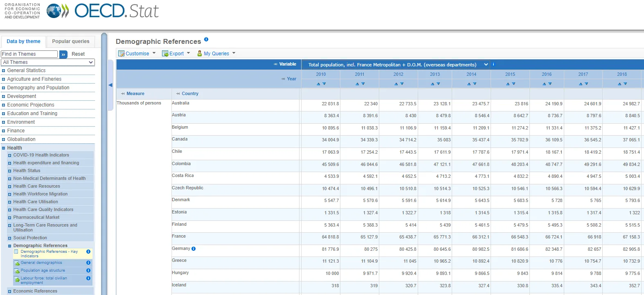Screen dimensions: 644x295
Task: Collapse sidebar with the left arrow handle
Action: (x=110, y=85)
